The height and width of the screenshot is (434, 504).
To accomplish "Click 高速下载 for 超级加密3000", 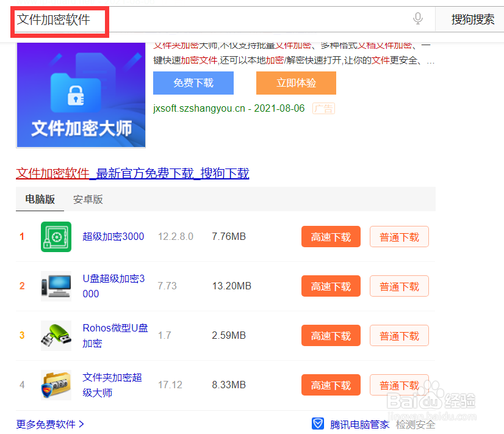I will [x=331, y=237].
